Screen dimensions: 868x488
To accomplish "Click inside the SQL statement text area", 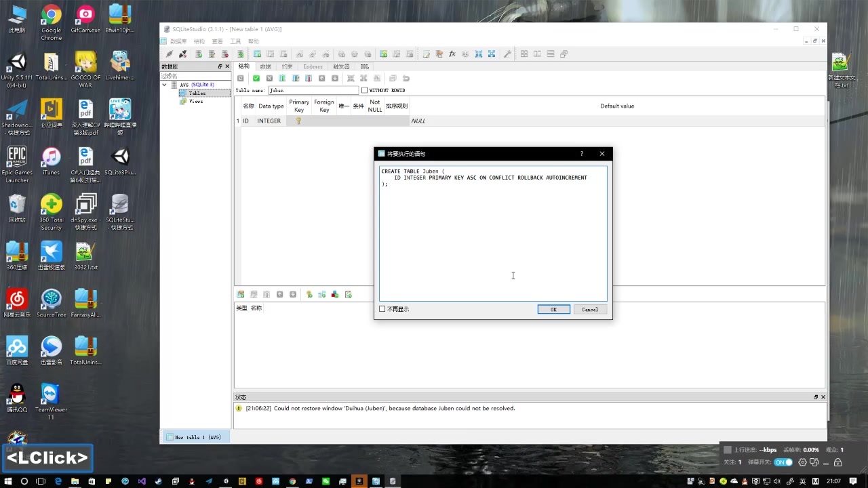I will (493, 233).
